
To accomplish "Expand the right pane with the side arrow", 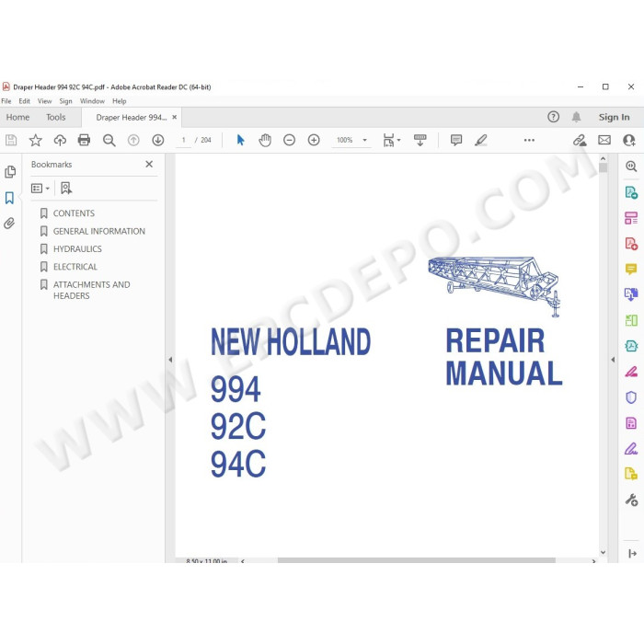I will (613, 360).
